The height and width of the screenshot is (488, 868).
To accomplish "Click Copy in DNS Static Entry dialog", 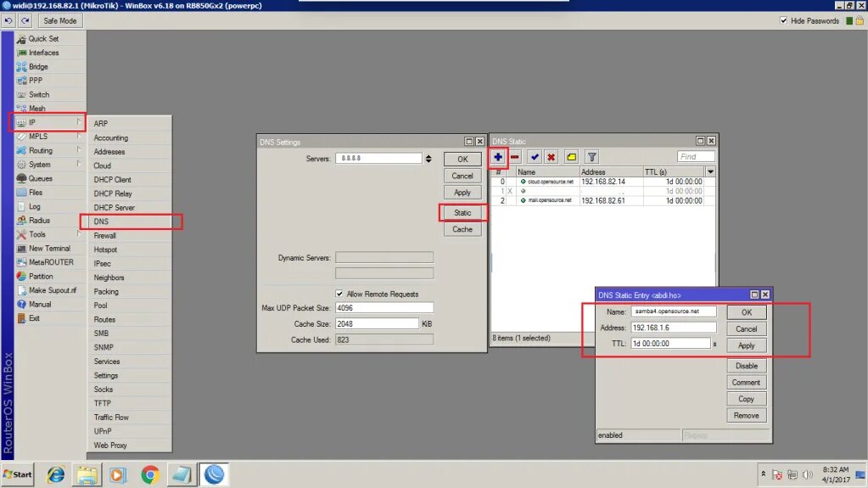I will click(746, 399).
